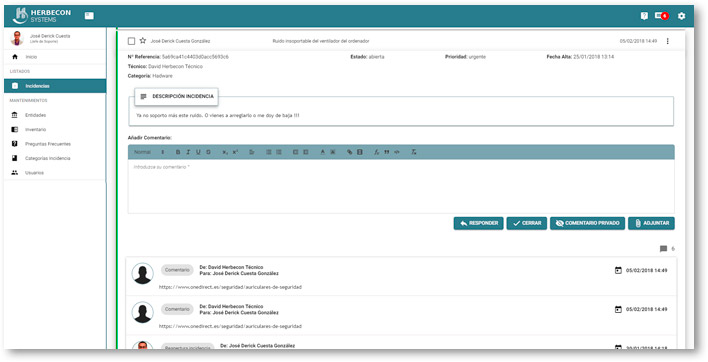Toggle bold formatting in comment editor
The image size is (708, 362).
(x=178, y=152)
